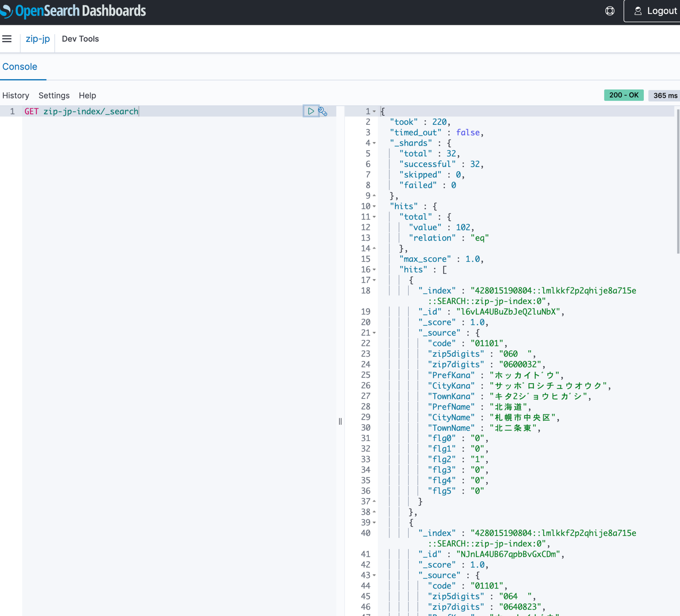The height and width of the screenshot is (616, 680).
Task: Open the zip-jp breadcrumb link
Action: point(38,39)
